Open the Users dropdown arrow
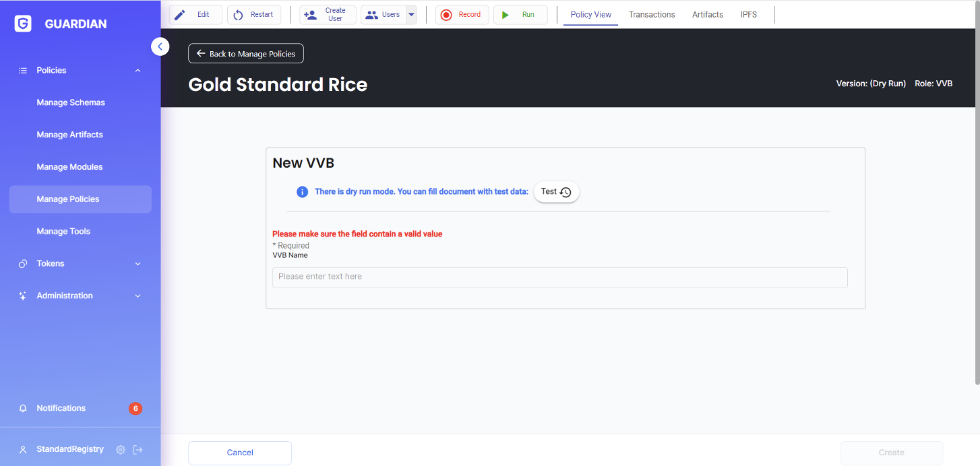The image size is (980, 466). click(x=411, y=15)
